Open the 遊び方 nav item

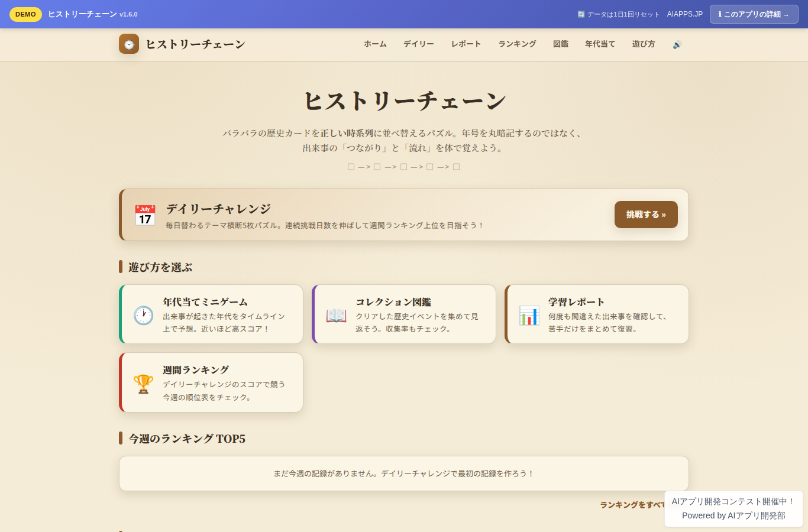point(644,44)
